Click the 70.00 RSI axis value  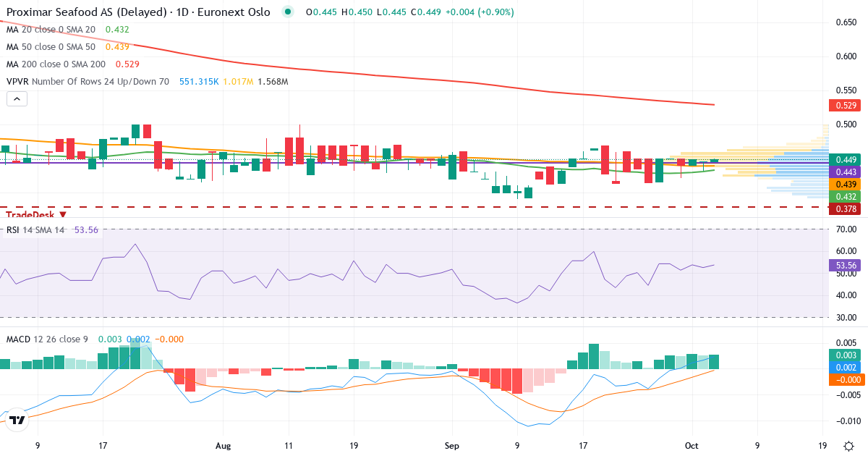coord(847,229)
